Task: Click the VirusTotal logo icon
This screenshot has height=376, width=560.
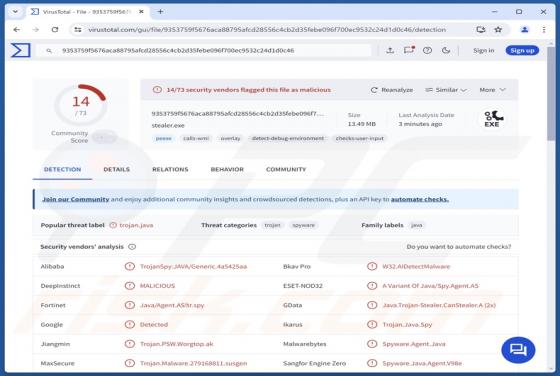Action: [x=20, y=50]
